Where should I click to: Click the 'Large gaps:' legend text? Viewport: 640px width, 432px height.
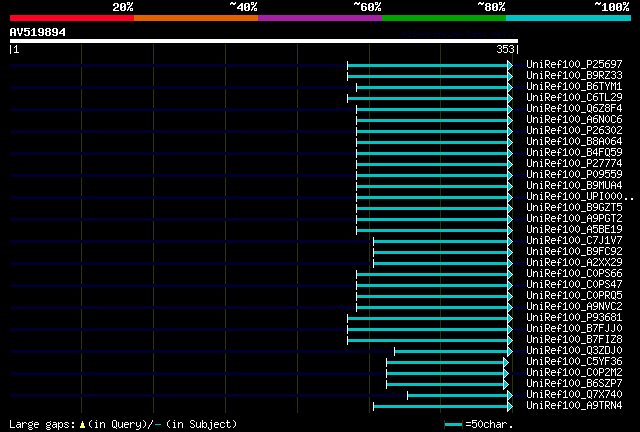click(42, 425)
